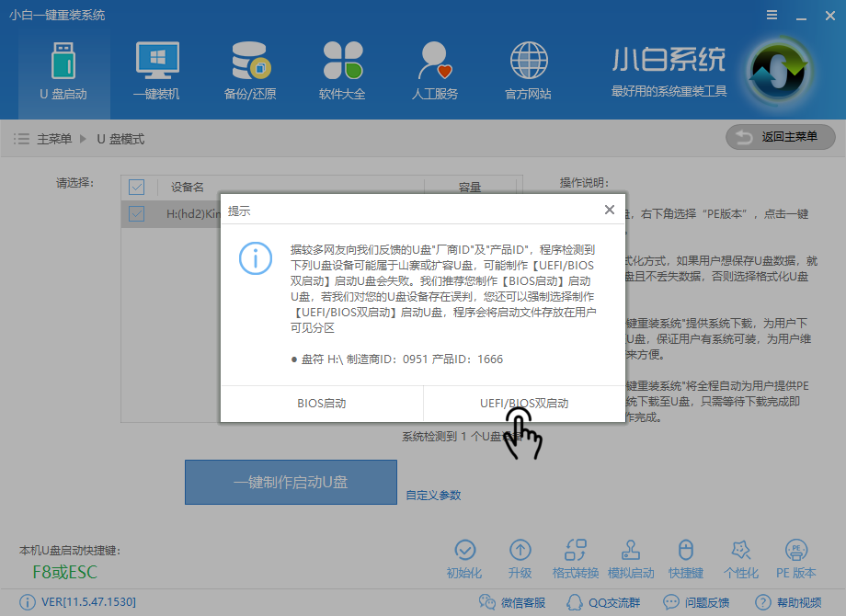Open the PE版本 selector icon
The height and width of the screenshot is (616, 846).
pyautogui.click(x=797, y=556)
